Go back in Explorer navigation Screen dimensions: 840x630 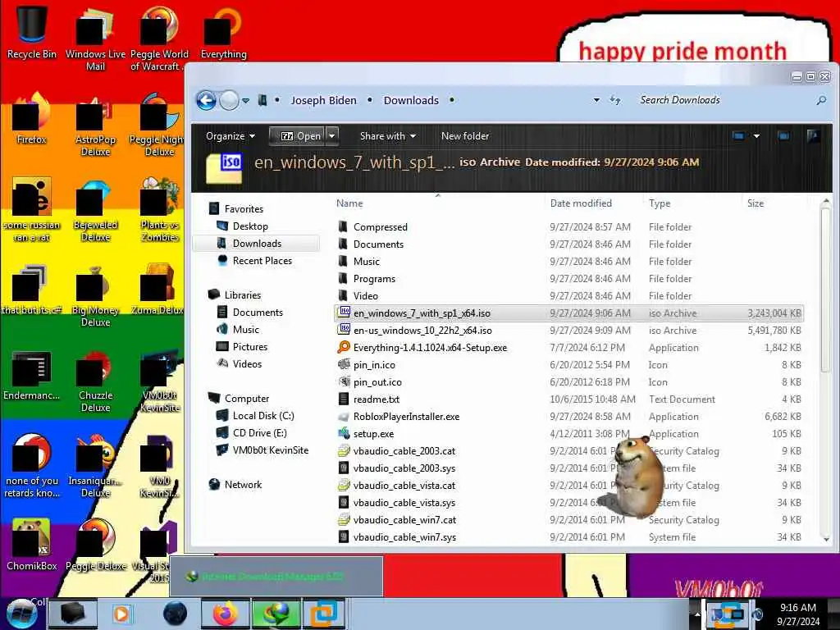point(206,101)
